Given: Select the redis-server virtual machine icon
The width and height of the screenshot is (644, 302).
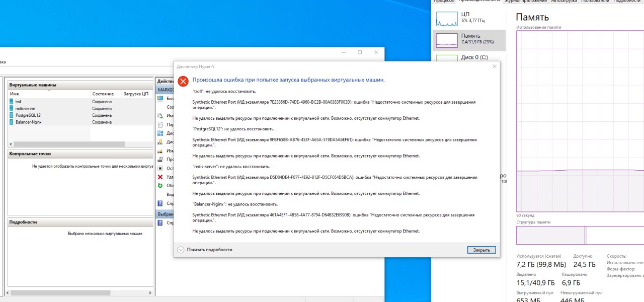Looking at the screenshot, I should pyautogui.click(x=12, y=108).
